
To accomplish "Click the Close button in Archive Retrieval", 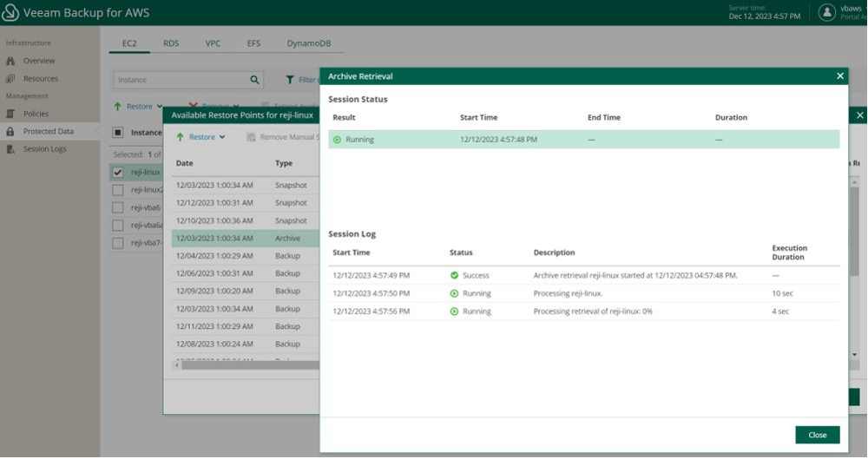I will [817, 435].
